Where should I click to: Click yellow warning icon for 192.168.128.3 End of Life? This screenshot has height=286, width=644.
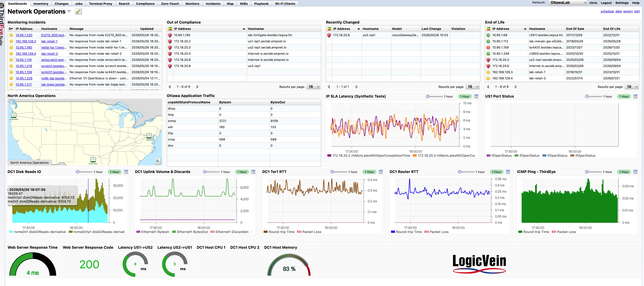coord(488,72)
